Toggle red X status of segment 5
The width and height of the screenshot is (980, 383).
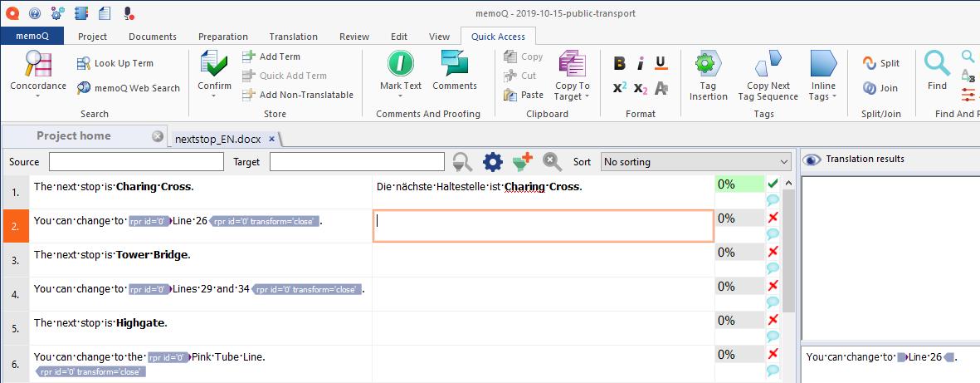click(773, 319)
